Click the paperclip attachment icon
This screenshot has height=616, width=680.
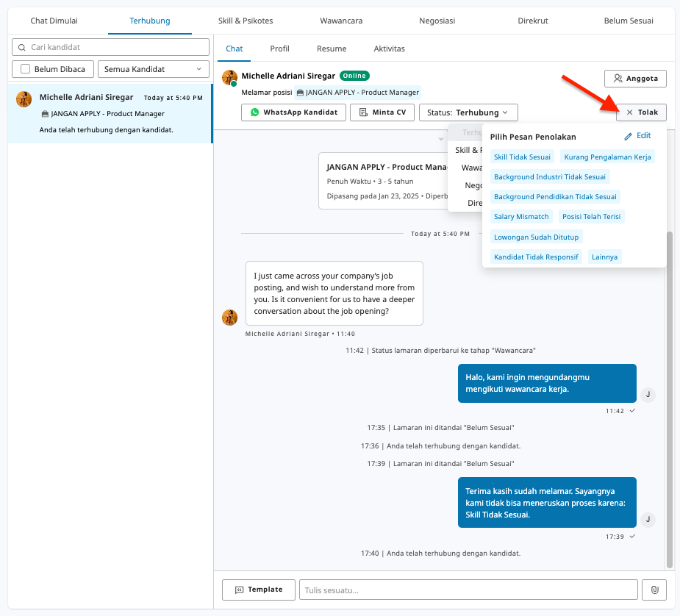pyautogui.click(x=654, y=590)
